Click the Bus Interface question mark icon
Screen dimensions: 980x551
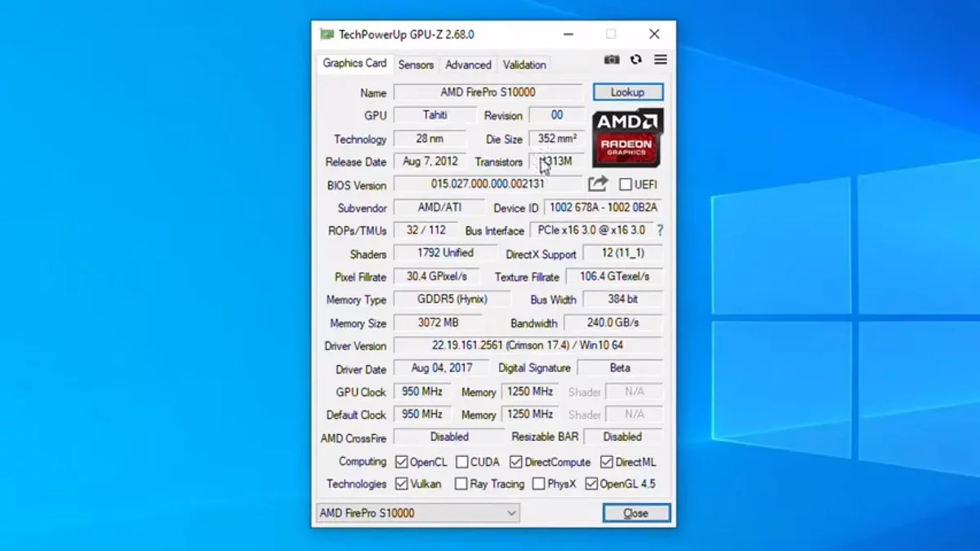pos(660,230)
